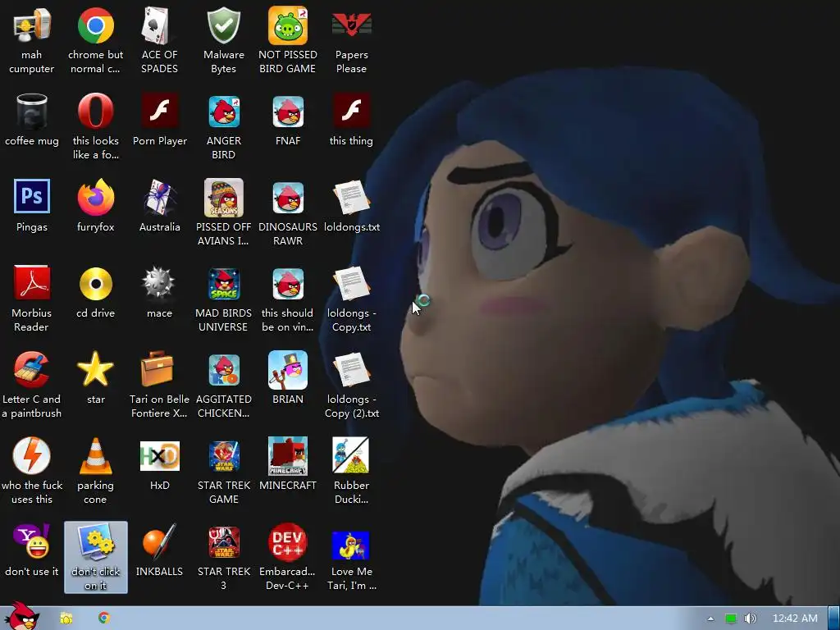Select the 'furryfox' Firefox icon
The height and width of the screenshot is (630, 840).
coord(95,198)
